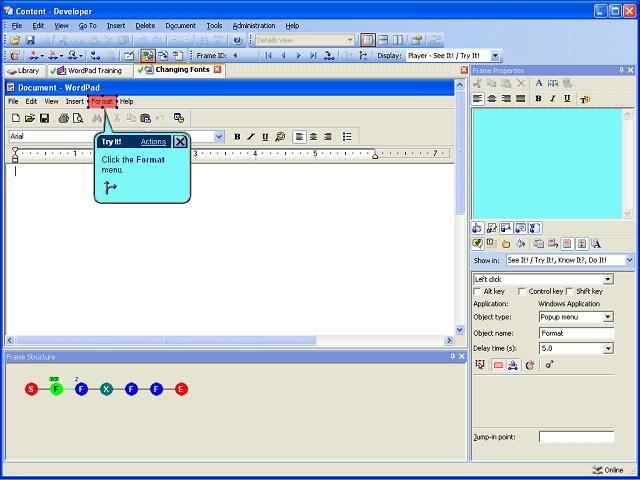Viewport: 640px width, 480px height.
Task: Open the Show in modes dropdown
Action: click(629, 260)
